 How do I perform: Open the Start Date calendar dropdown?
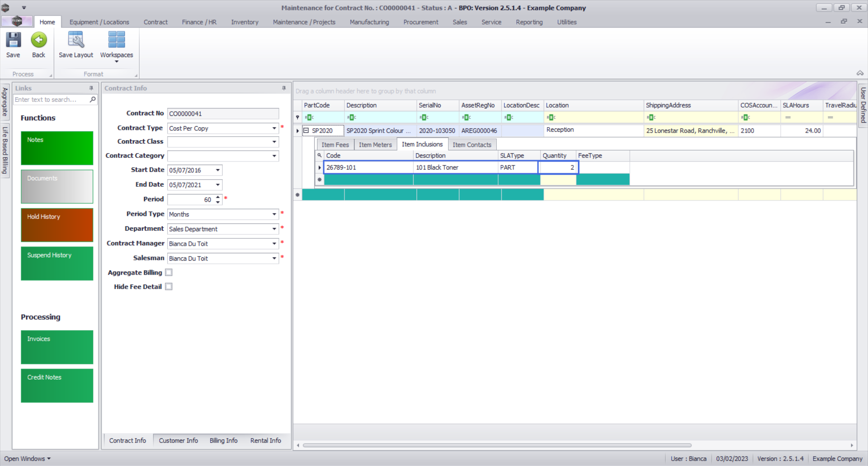tap(218, 171)
